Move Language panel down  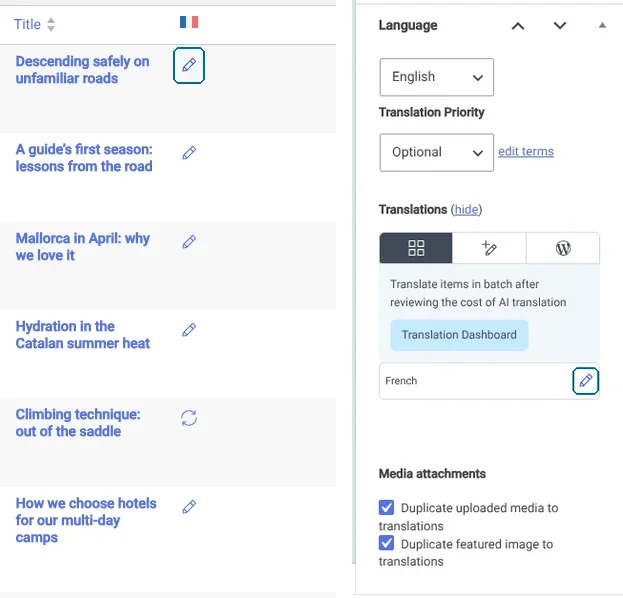560,26
